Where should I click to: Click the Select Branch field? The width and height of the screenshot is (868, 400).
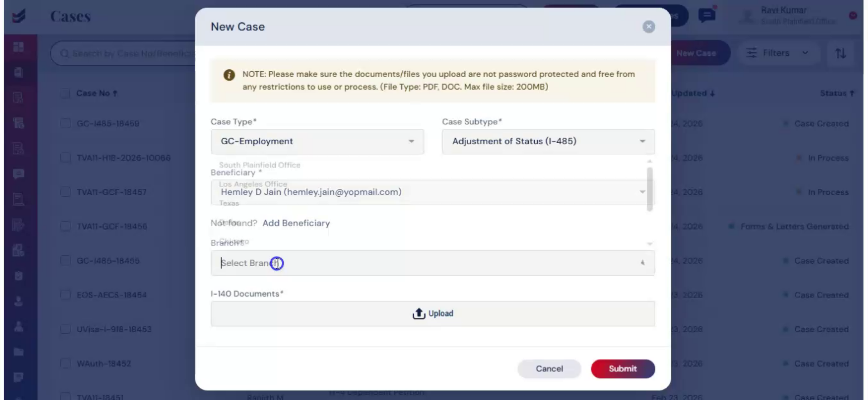[433, 263]
